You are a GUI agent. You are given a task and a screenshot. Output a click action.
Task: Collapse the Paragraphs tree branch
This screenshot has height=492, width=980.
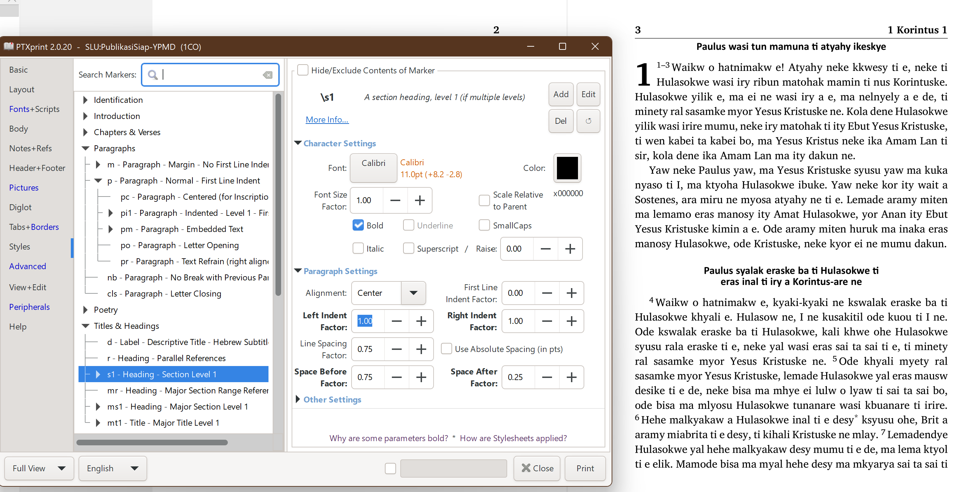85,148
